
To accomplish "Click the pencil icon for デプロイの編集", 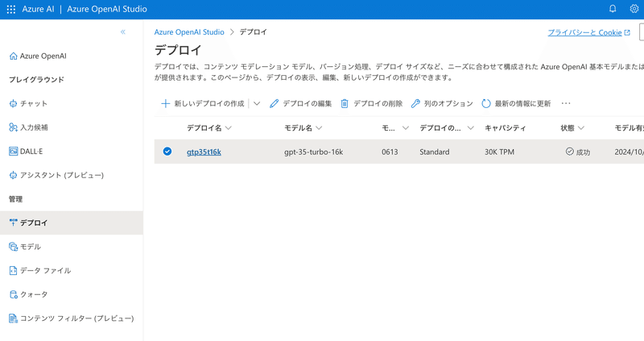I will click(274, 104).
